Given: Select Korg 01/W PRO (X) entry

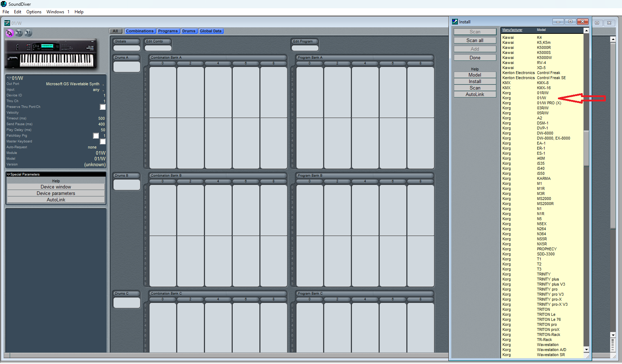Looking at the screenshot, I should click(x=542, y=103).
